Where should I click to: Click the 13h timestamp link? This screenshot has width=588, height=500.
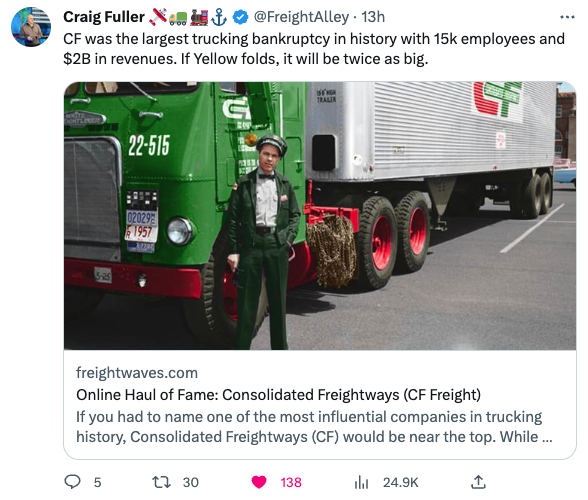[373, 17]
